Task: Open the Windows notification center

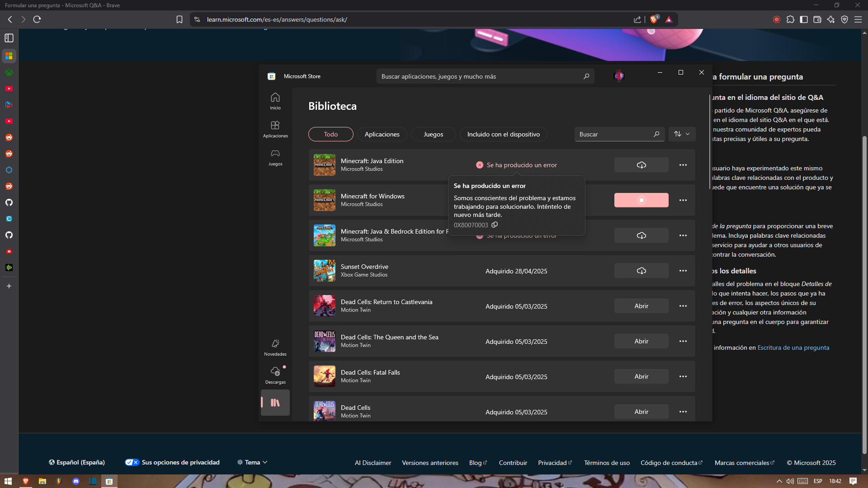Action: tap(853, 481)
